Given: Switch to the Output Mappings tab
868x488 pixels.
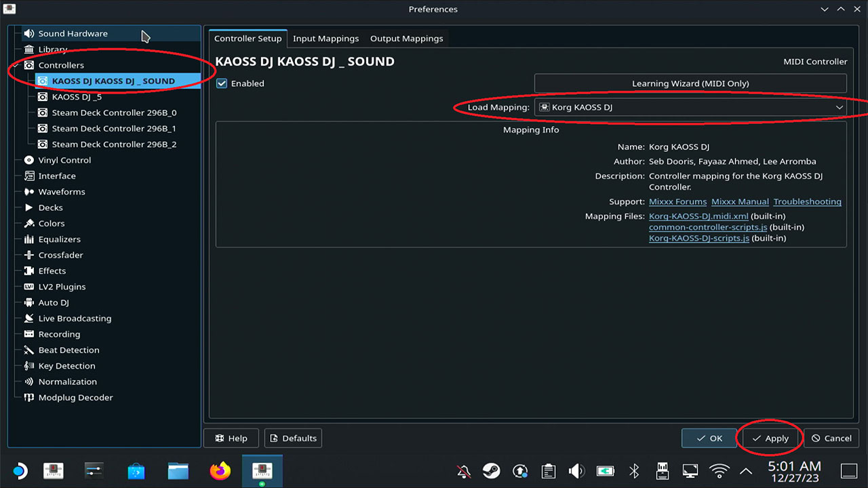Looking at the screenshot, I should [406, 39].
